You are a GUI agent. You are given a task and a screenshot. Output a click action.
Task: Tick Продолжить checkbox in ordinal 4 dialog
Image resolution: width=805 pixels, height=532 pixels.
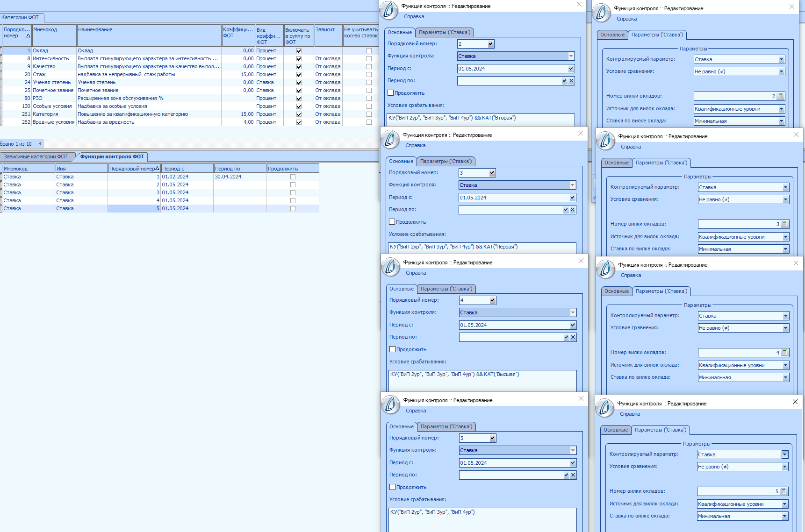tap(393, 349)
